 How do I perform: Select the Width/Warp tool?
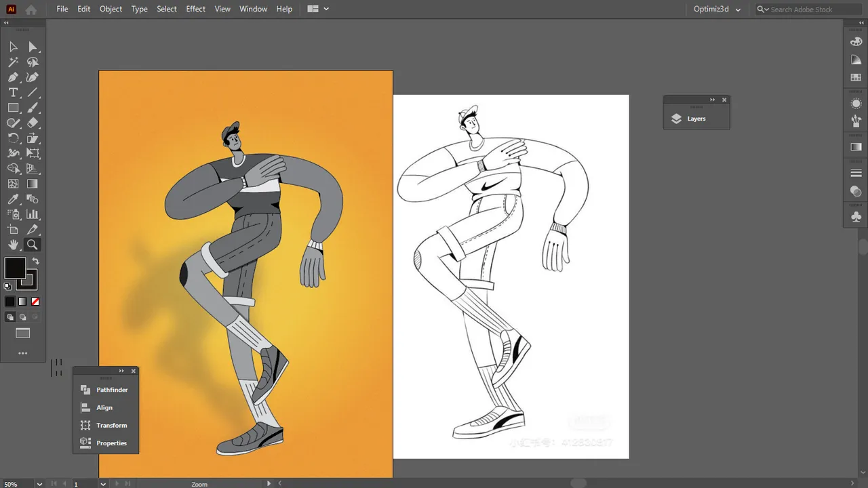[x=13, y=154]
